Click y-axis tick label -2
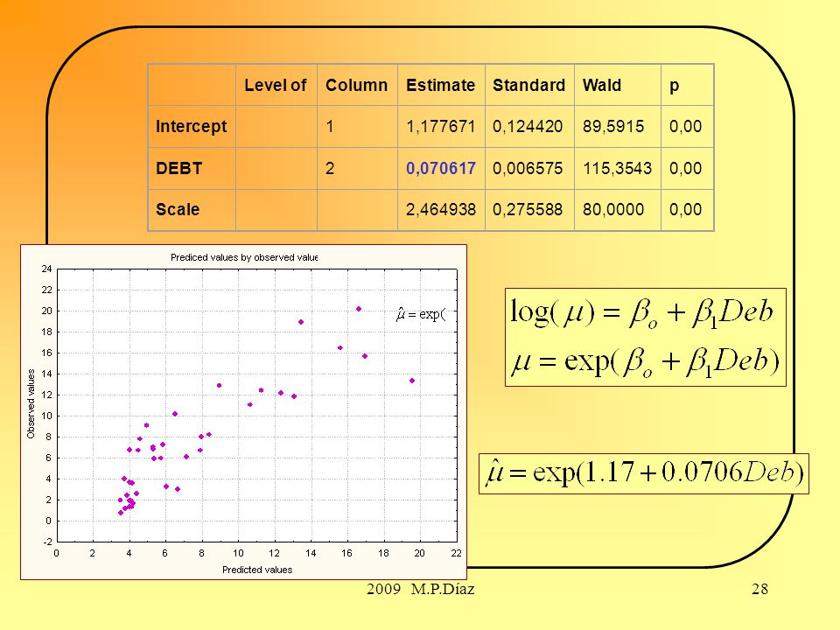The width and height of the screenshot is (840, 630). (x=46, y=542)
